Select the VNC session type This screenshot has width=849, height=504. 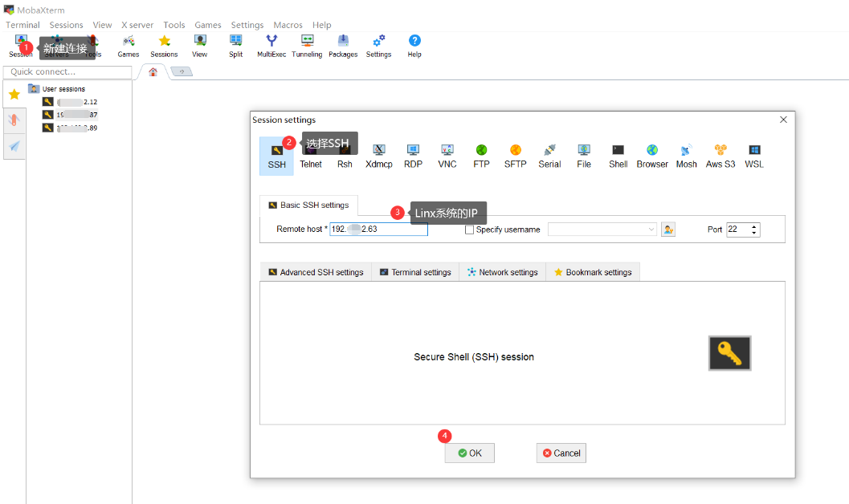click(447, 156)
